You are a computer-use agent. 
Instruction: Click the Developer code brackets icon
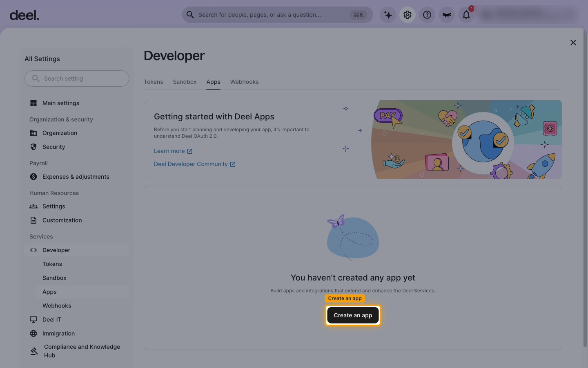tap(33, 250)
